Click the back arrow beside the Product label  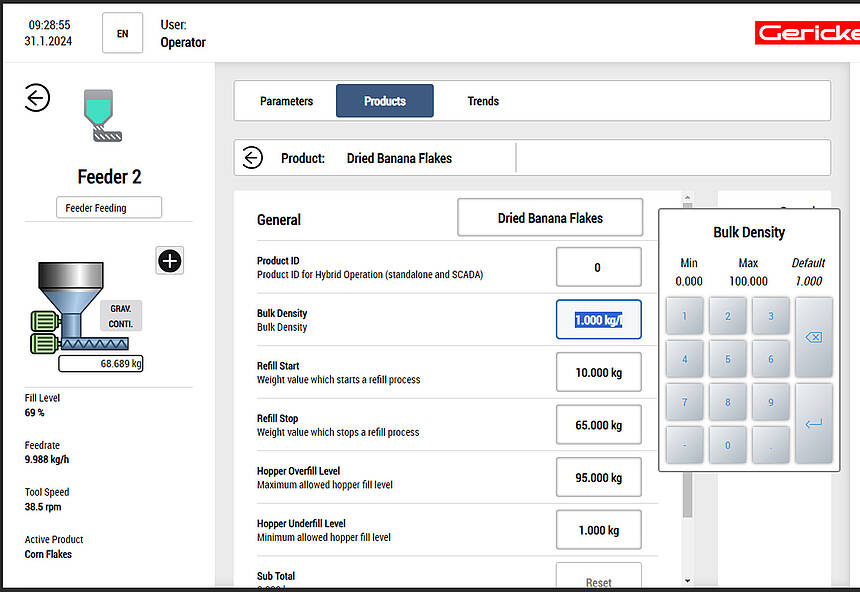click(x=252, y=158)
